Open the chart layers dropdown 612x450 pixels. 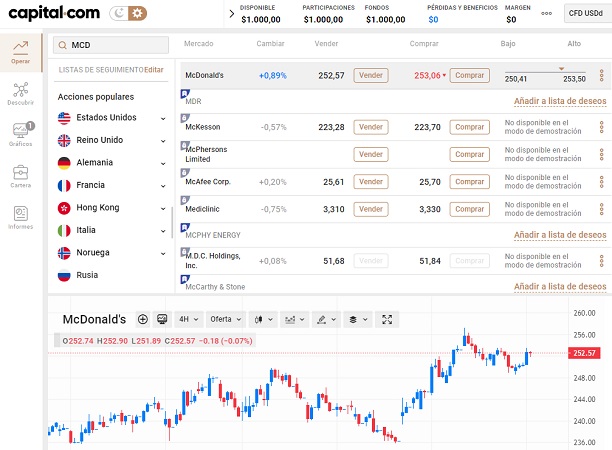coord(358,320)
